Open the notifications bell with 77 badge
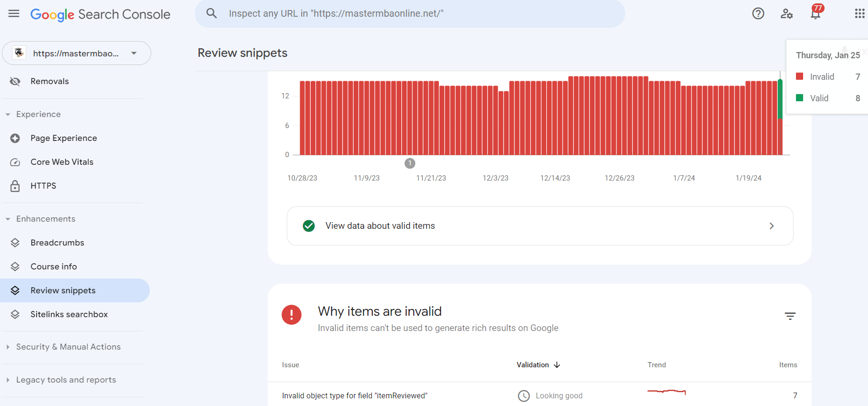The height and width of the screenshot is (406, 868). pyautogui.click(x=816, y=14)
